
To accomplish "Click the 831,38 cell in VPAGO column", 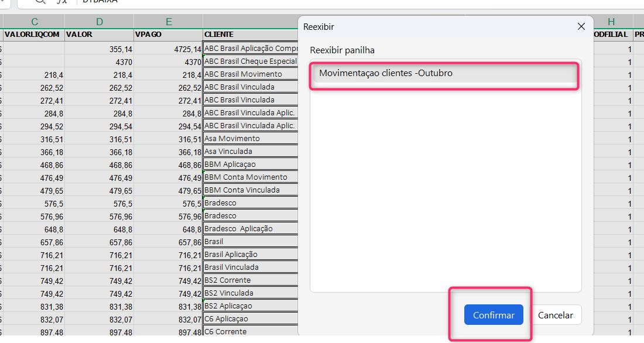I will pos(169,307).
